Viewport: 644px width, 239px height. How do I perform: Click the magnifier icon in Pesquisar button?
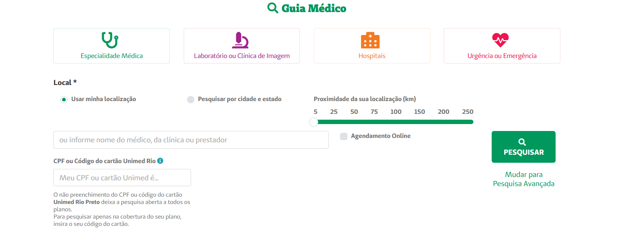tap(522, 142)
